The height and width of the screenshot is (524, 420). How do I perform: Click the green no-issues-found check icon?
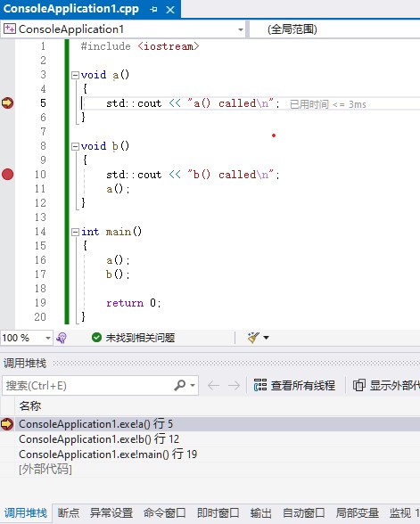(96, 338)
